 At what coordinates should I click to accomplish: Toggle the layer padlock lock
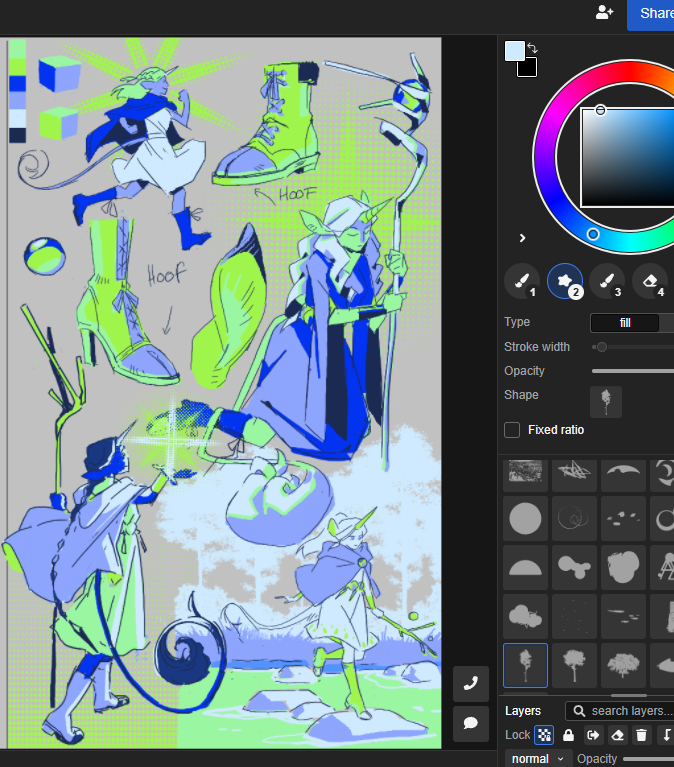tap(568, 735)
